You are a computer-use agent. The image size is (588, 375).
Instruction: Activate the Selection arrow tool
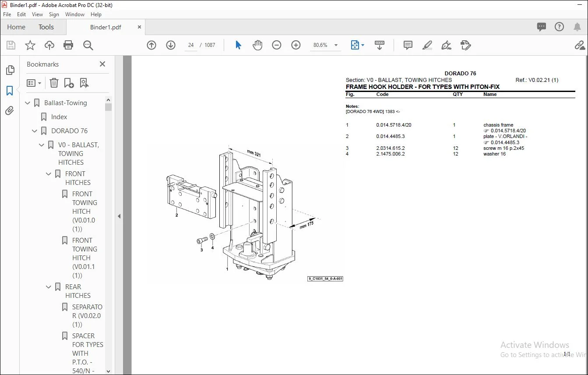238,45
